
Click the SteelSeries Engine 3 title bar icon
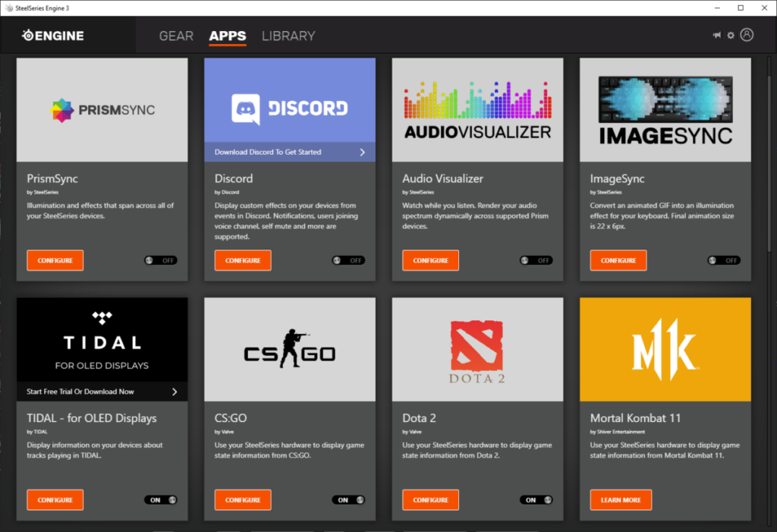(8, 8)
